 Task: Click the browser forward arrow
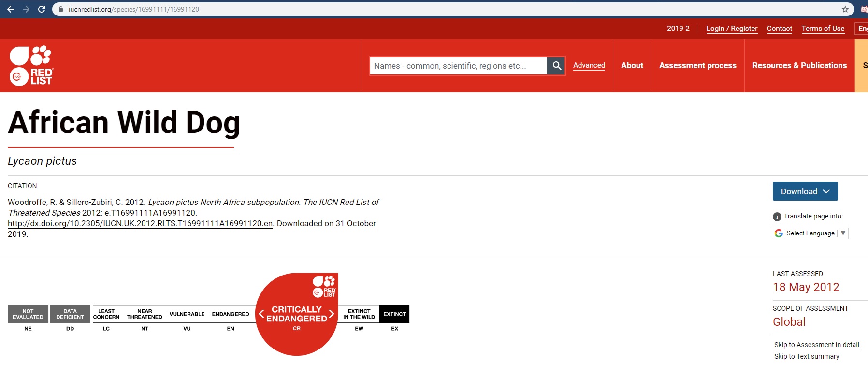click(26, 9)
